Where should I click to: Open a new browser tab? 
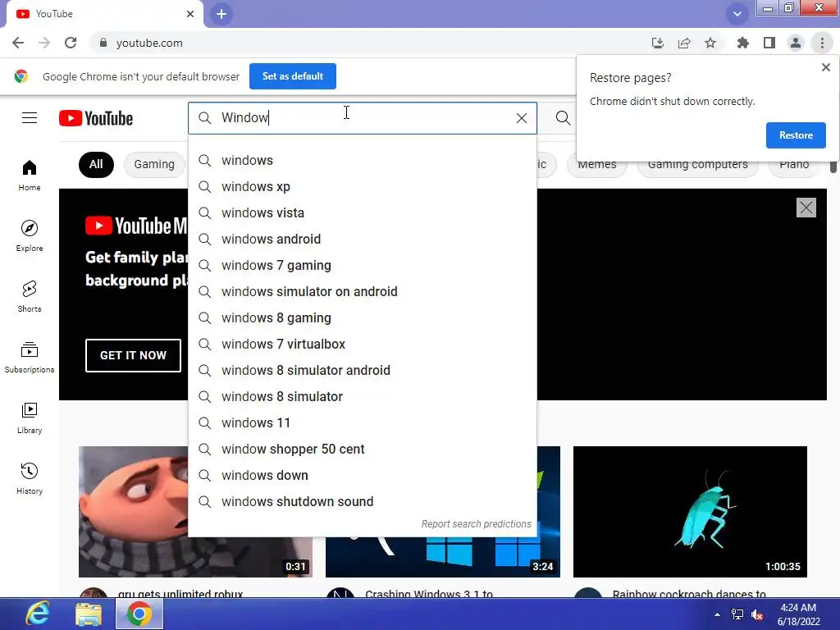[x=221, y=14]
